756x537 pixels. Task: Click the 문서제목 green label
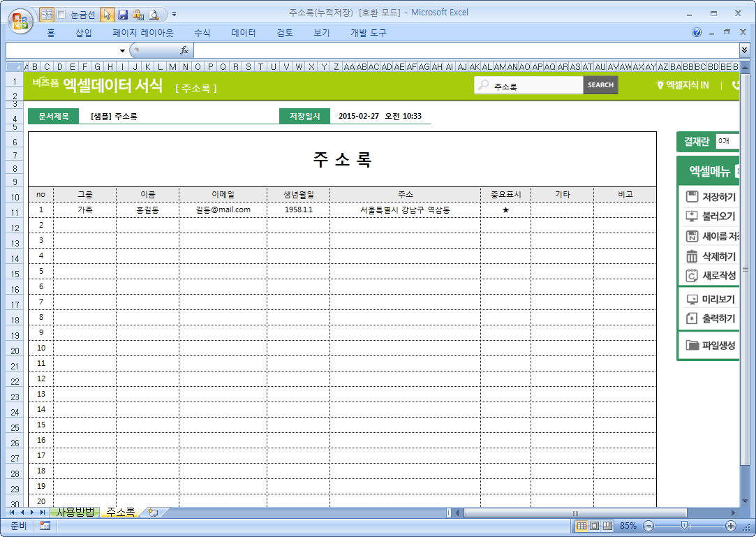(54, 117)
